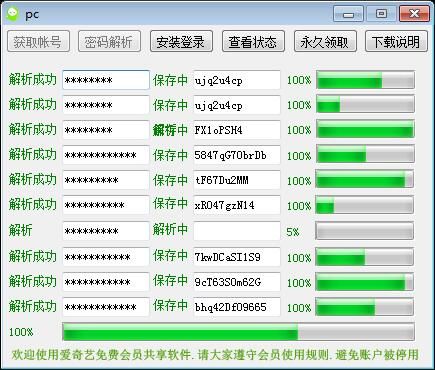Click the progress bar of 7kwDCaSI1S9 row

coord(365,257)
